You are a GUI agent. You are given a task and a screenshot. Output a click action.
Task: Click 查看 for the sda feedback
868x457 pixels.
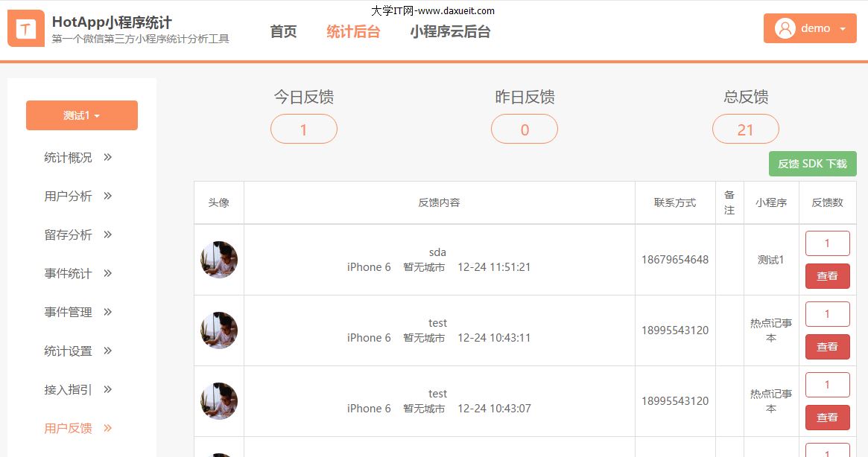tap(827, 276)
